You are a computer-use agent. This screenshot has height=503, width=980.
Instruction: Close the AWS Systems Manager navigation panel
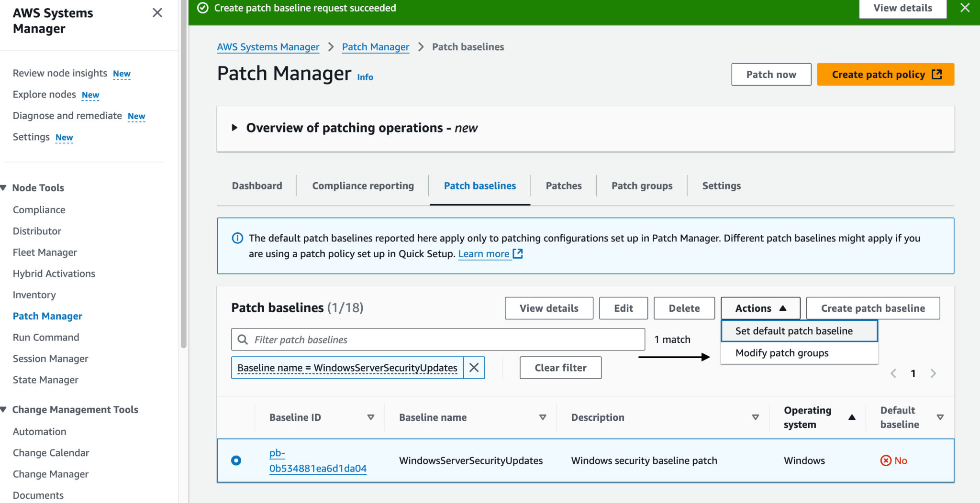pos(158,13)
